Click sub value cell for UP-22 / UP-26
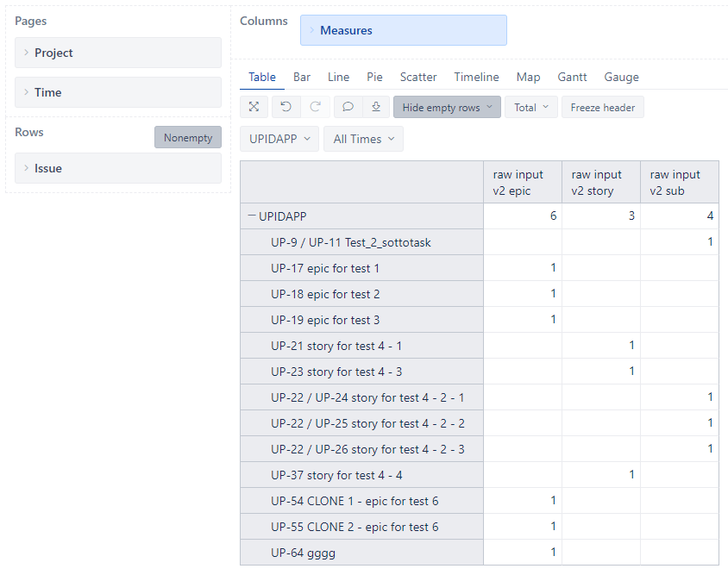Image resolution: width=728 pixels, height=575 pixels. [680, 449]
